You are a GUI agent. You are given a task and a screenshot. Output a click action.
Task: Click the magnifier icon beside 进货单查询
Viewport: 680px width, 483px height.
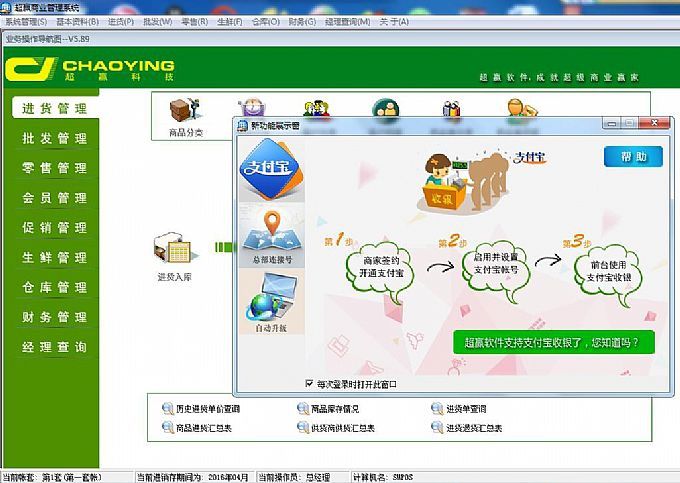[437, 408]
